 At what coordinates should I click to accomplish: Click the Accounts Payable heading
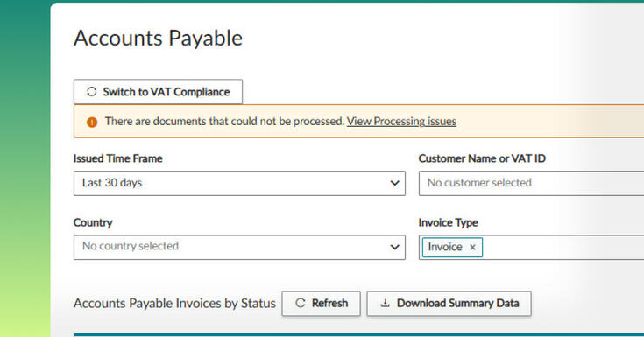click(158, 39)
